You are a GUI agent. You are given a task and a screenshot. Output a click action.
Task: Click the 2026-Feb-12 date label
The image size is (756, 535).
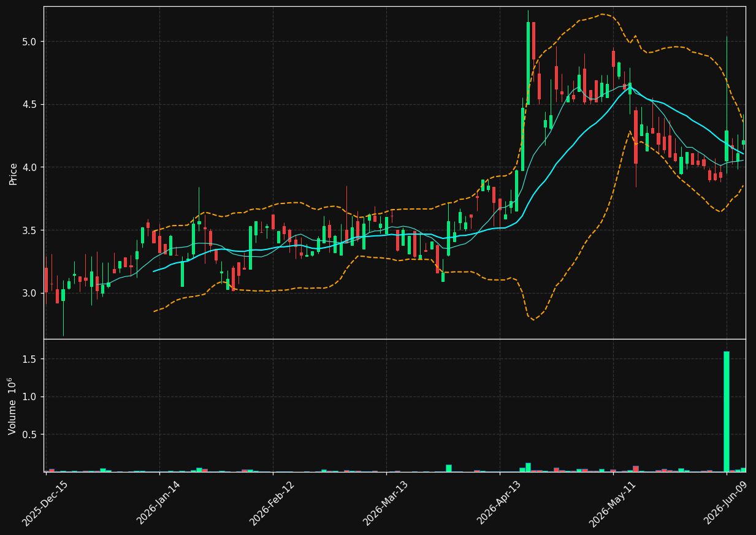(x=272, y=504)
